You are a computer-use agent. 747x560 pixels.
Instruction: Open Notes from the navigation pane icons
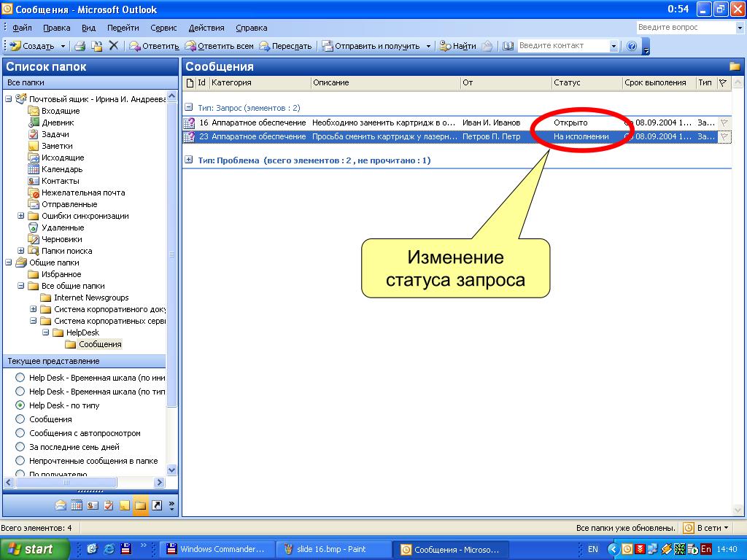point(125,505)
